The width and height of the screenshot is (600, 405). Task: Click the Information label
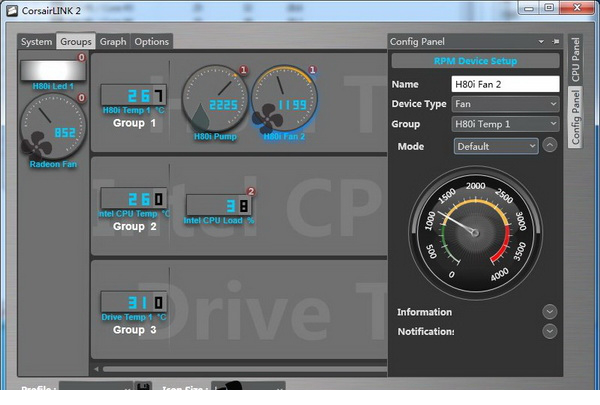click(x=424, y=312)
